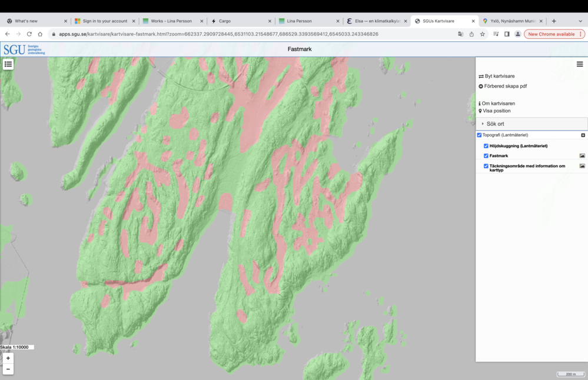This screenshot has width=588, height=380.
Task: Click the translate page icon
Action: [460, 34]
